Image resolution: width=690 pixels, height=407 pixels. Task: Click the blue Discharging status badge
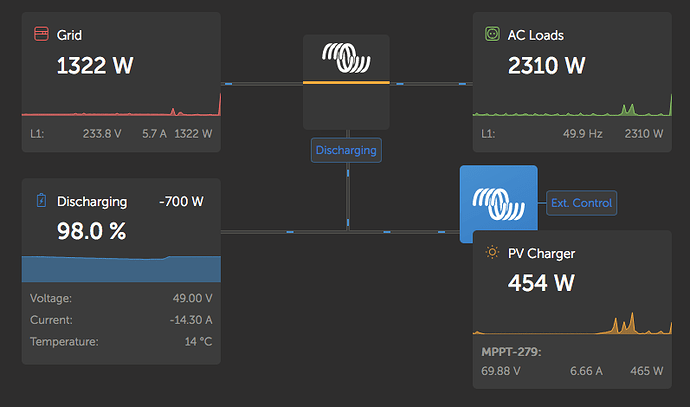[x=346, y=150]
